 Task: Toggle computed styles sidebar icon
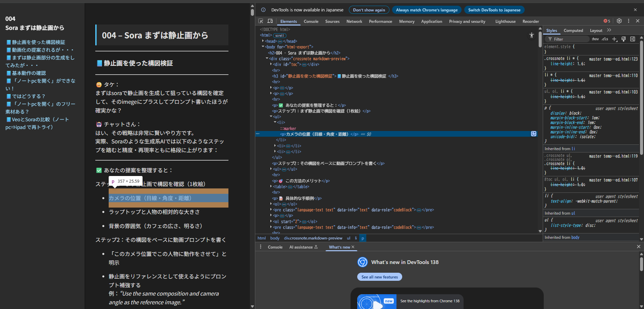point(633,39)
